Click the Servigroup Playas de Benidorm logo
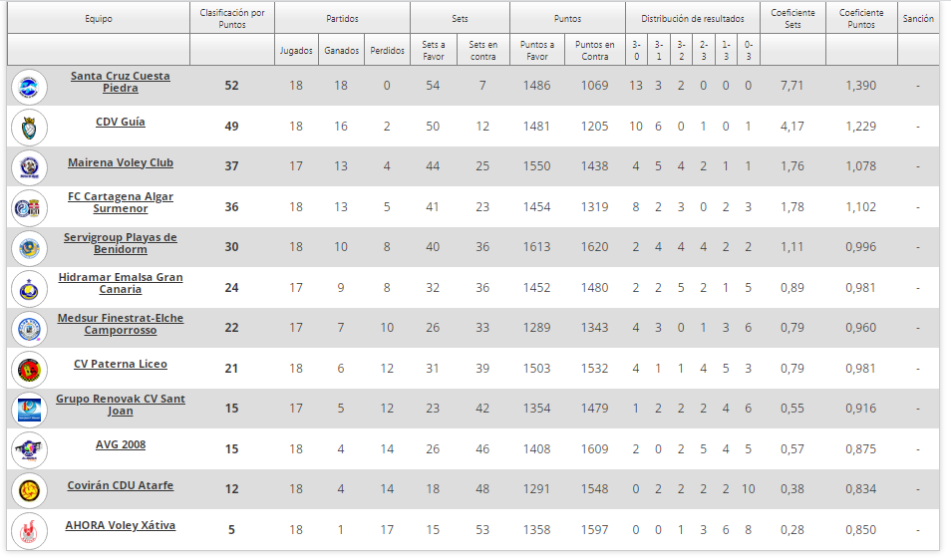The image size is (951, 560). click(29, 248)
